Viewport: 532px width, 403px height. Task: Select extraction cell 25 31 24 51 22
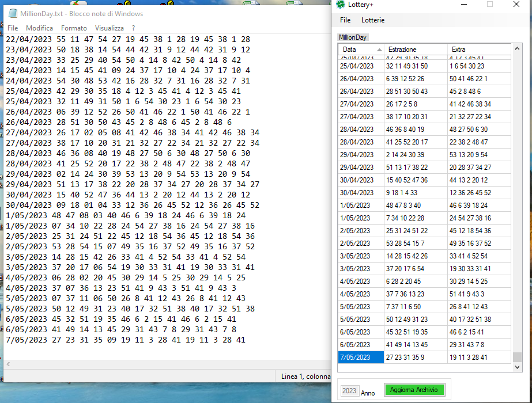click(x=416, y=231)
